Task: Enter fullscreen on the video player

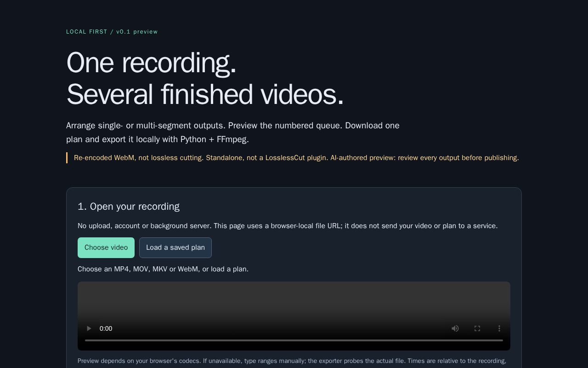Action: 477,328
